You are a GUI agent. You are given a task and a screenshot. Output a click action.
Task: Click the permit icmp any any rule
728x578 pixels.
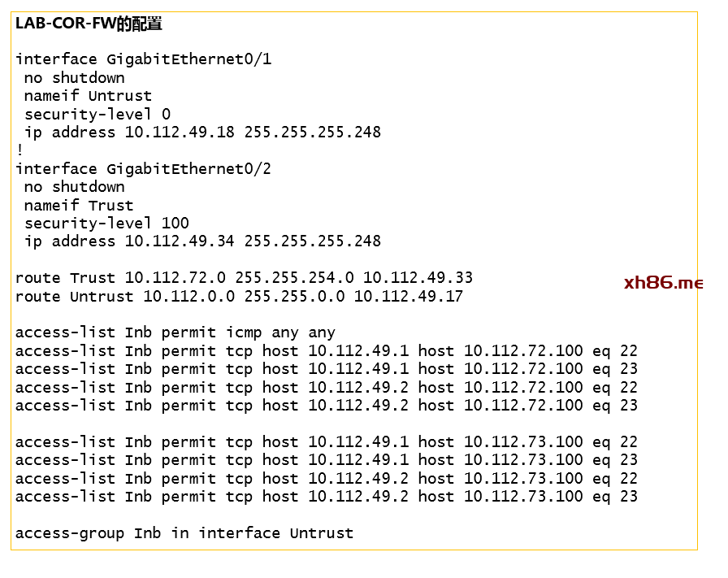[175, 332]
